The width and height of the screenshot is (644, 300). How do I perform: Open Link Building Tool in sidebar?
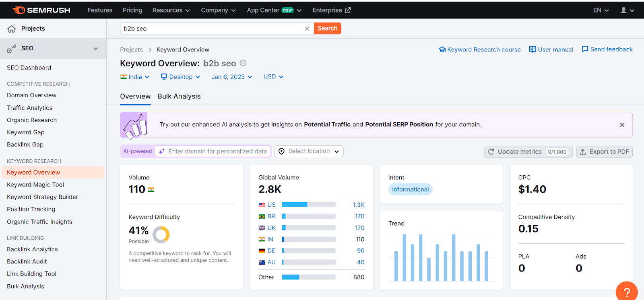tap(31, 274)
